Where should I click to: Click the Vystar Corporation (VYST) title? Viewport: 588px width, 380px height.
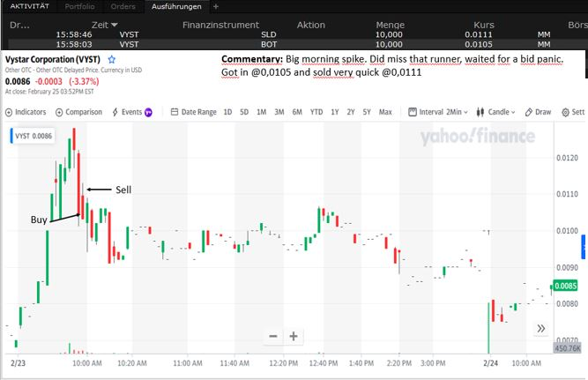click(x=53, y=59)
